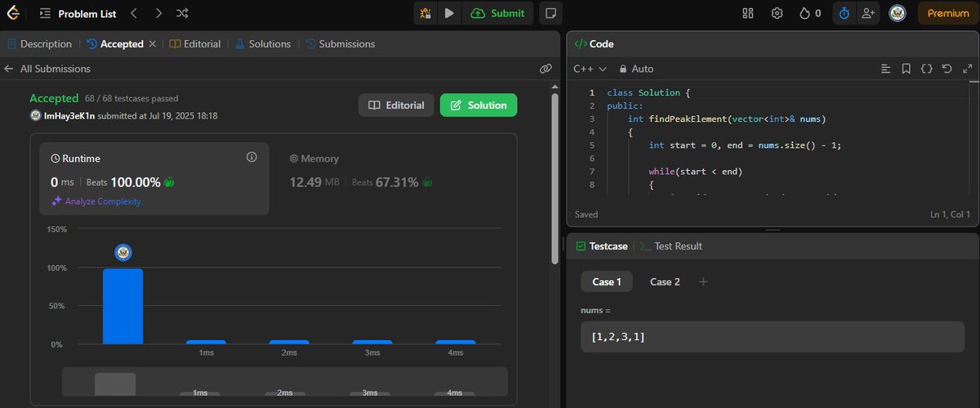Click Analyze Complexity
The height and width of the screenshot is (408, 980).
[x=96, y=201]
